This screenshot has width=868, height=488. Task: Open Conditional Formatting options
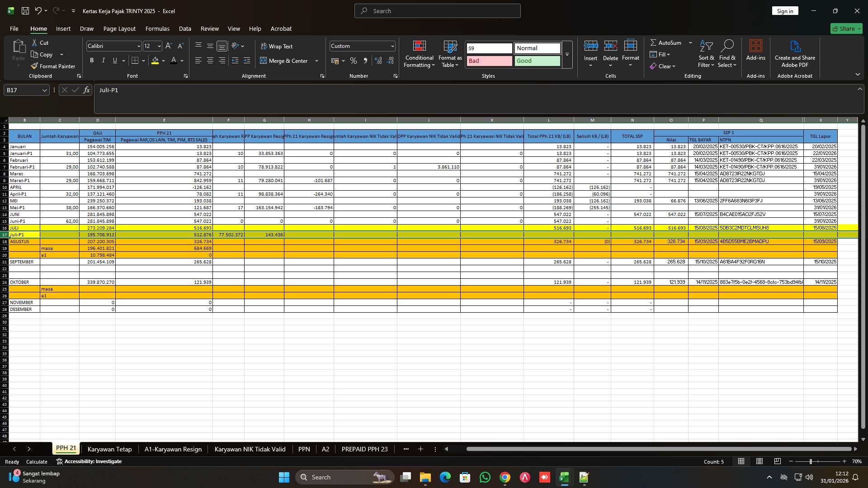pyautogui.click(x=419, y=54)
